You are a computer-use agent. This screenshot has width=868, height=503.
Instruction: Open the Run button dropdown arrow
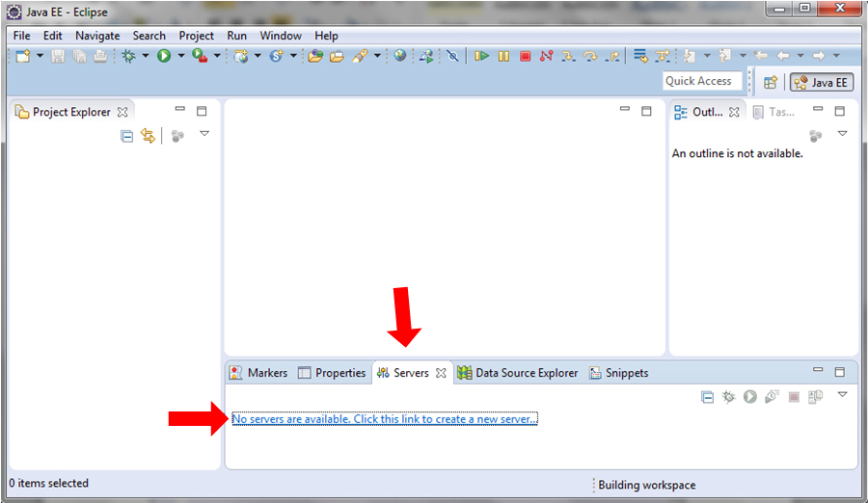(180, 56)
